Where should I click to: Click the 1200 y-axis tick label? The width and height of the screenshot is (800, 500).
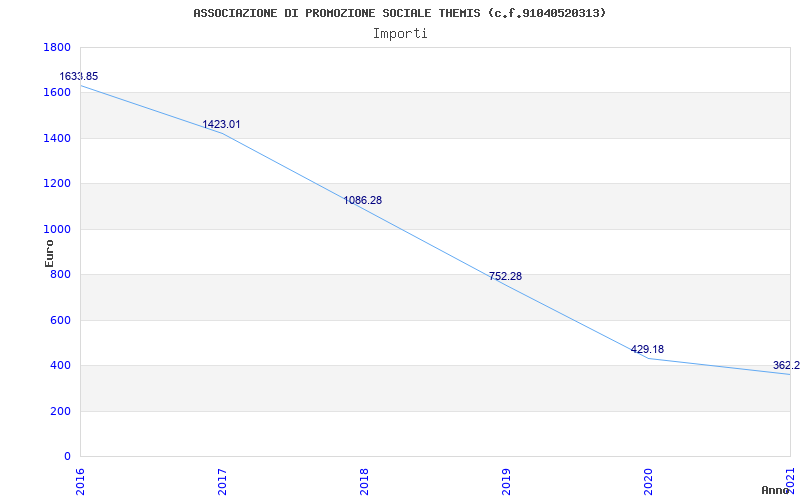coord(57,184)
